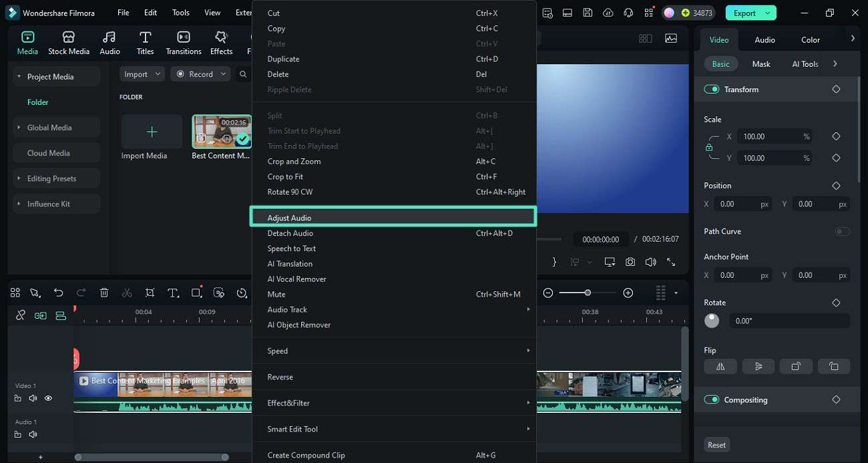Show more property tabs after Color
The width and height of the screenshot is (868, 463).
click(853, 39)
